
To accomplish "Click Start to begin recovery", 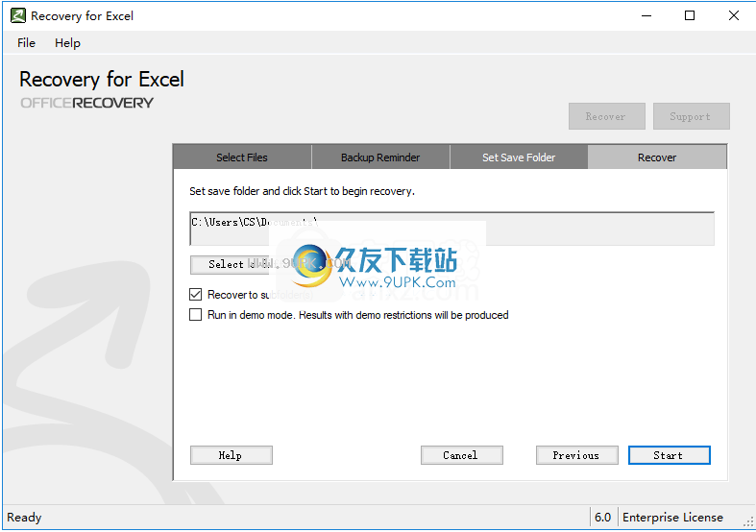I will click(669, 455).
